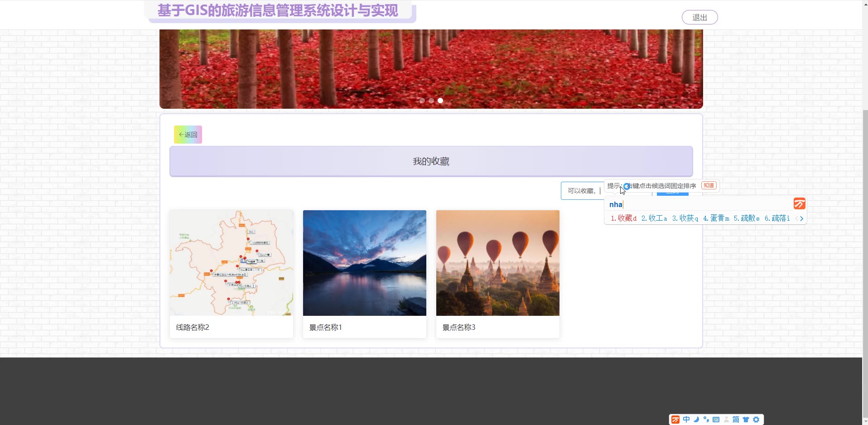Choose IME candidate 5. 疏散
This screenshot has height=425, width=868.
(747, 218)
